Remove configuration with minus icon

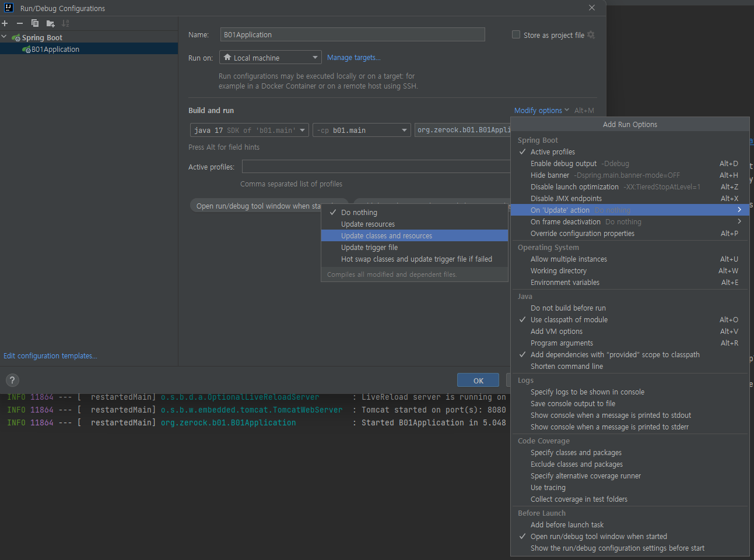click(x=20, y=23)
